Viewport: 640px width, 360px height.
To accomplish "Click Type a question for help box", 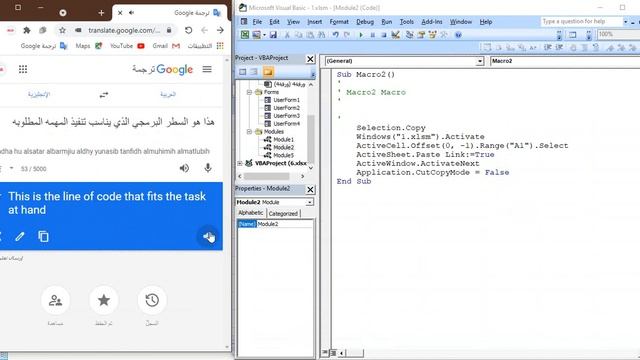I will click(581, 21).
